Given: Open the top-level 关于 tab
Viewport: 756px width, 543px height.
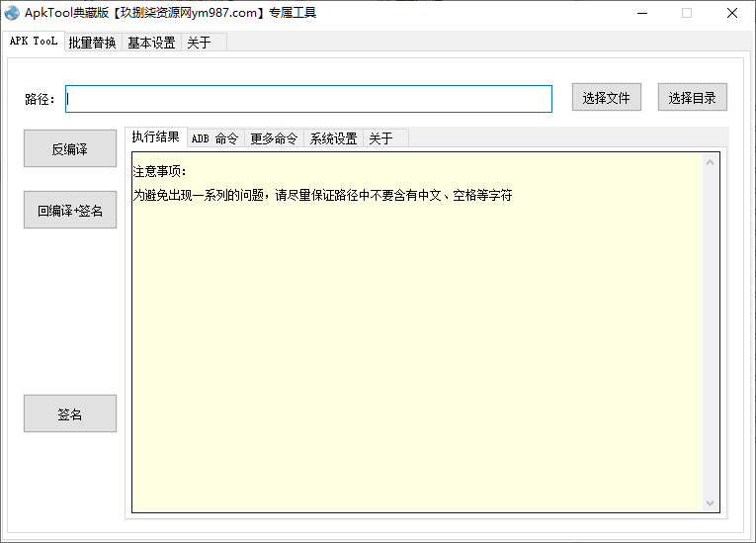Looking at the screenshot, I should pos(203,43).
